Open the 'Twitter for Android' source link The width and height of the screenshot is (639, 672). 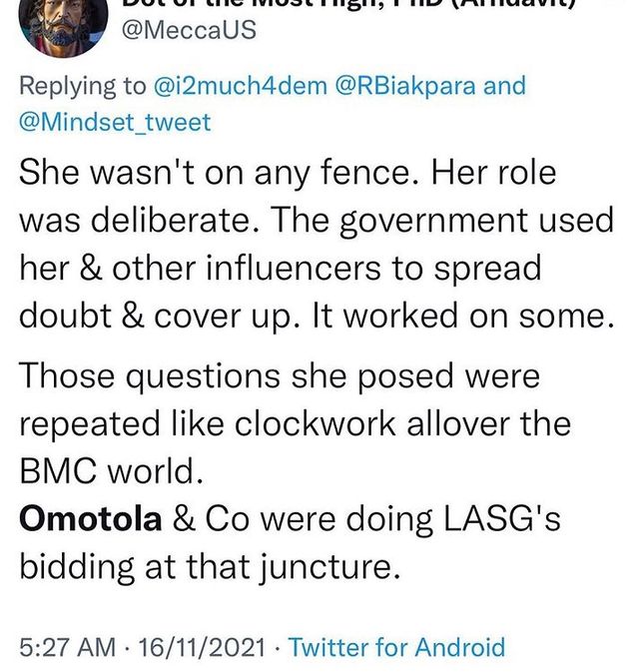pyautogui.click(x=396, y=647)
